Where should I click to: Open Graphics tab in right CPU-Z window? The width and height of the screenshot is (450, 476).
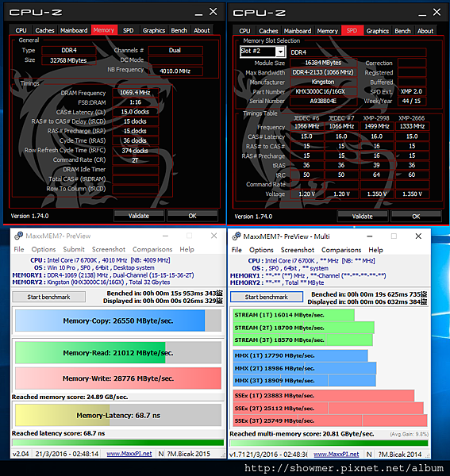click(378, 31)
